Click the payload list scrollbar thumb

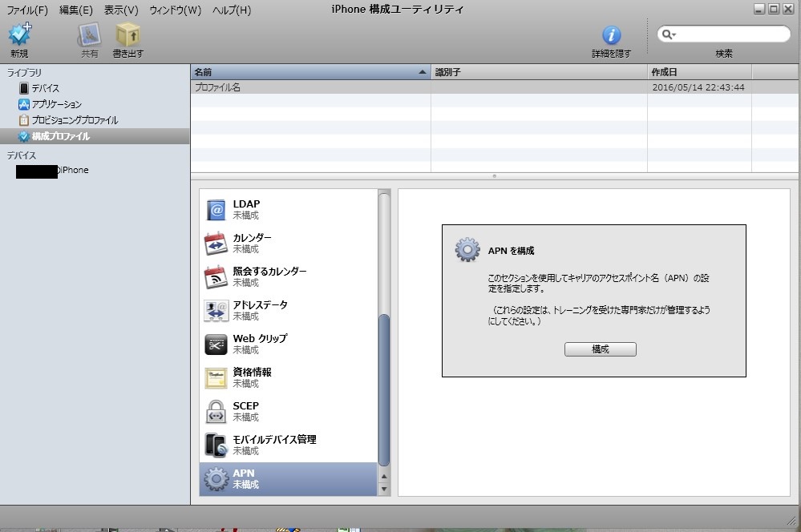coord(384,390)
